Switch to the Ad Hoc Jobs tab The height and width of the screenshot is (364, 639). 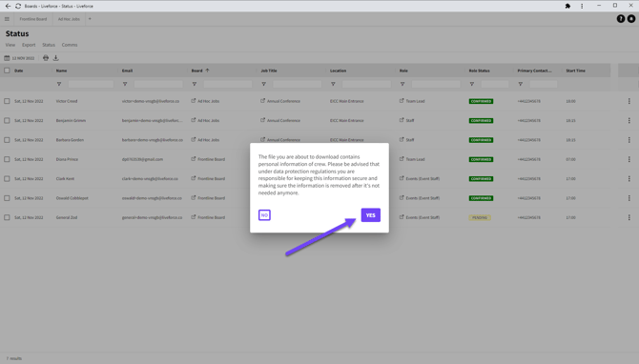point(69,19)
